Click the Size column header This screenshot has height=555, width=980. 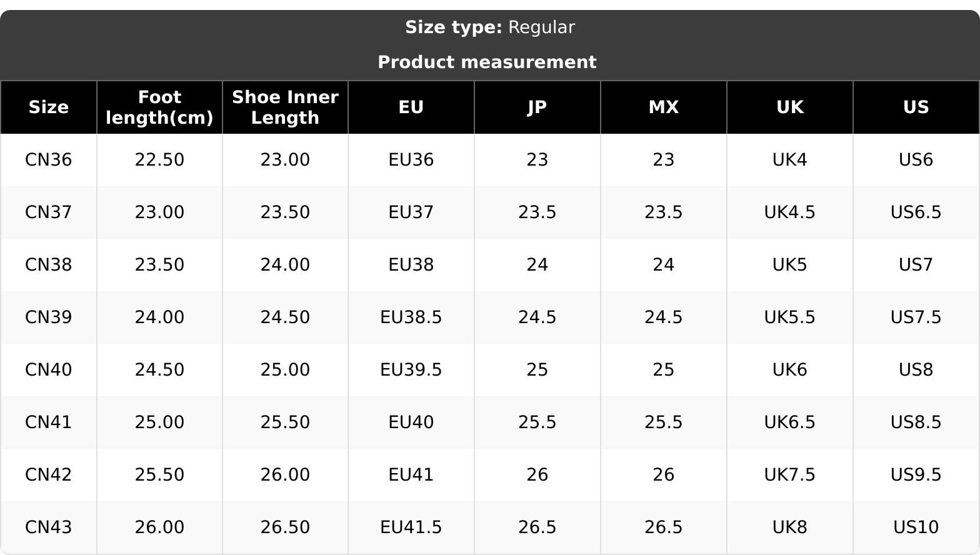(48, 107)
